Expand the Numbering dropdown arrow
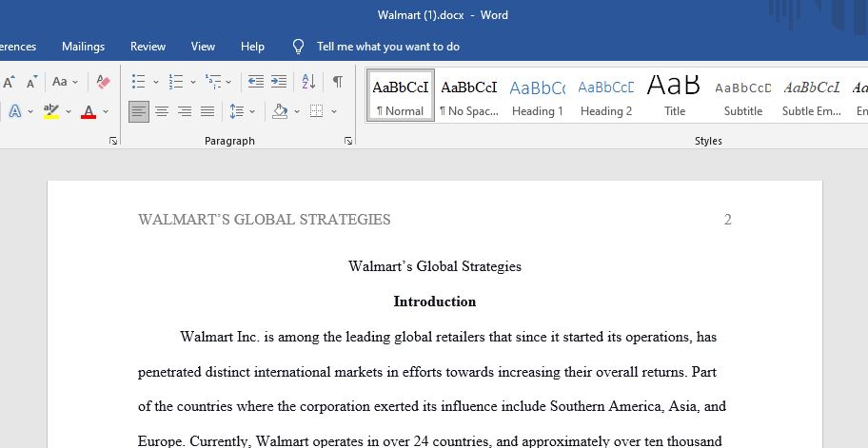Image resolution: width=868 pixels, height=448 pixels. point(192,82)
